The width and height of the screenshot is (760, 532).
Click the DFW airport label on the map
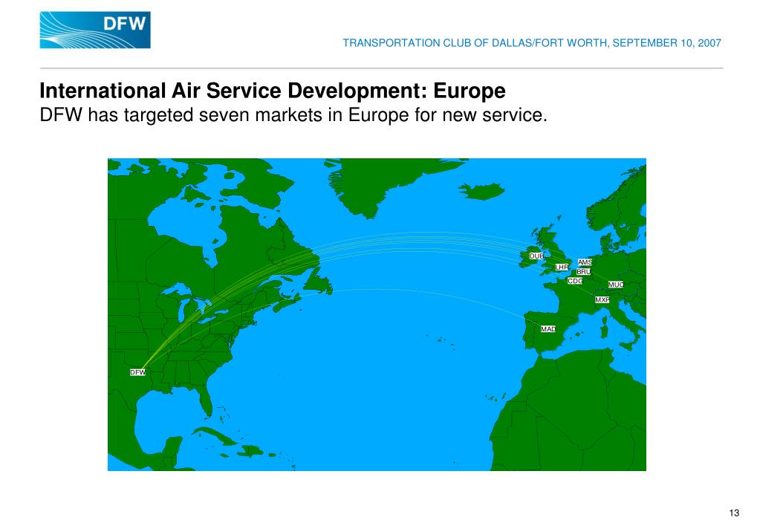click(x=137, y=372)
